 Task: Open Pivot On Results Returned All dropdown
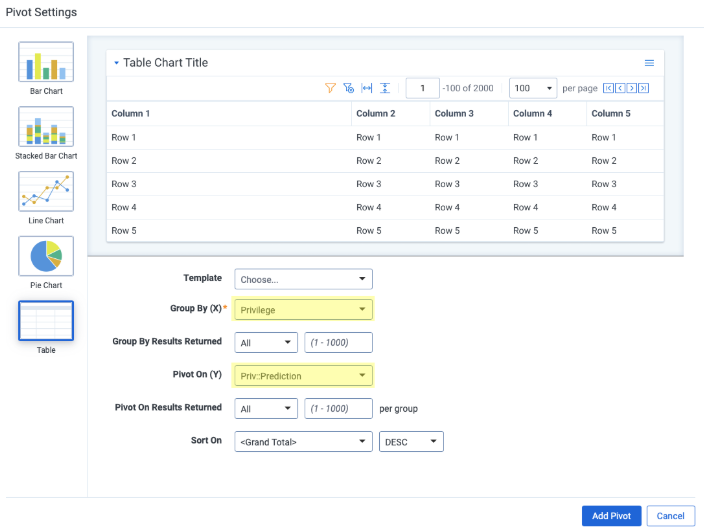point(266,409)
